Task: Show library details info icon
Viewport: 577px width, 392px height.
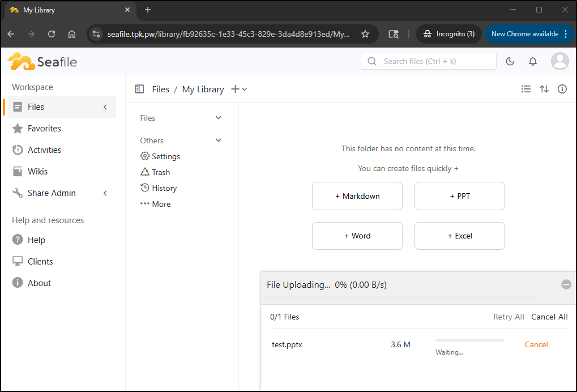Action: [x=562, y=89]
